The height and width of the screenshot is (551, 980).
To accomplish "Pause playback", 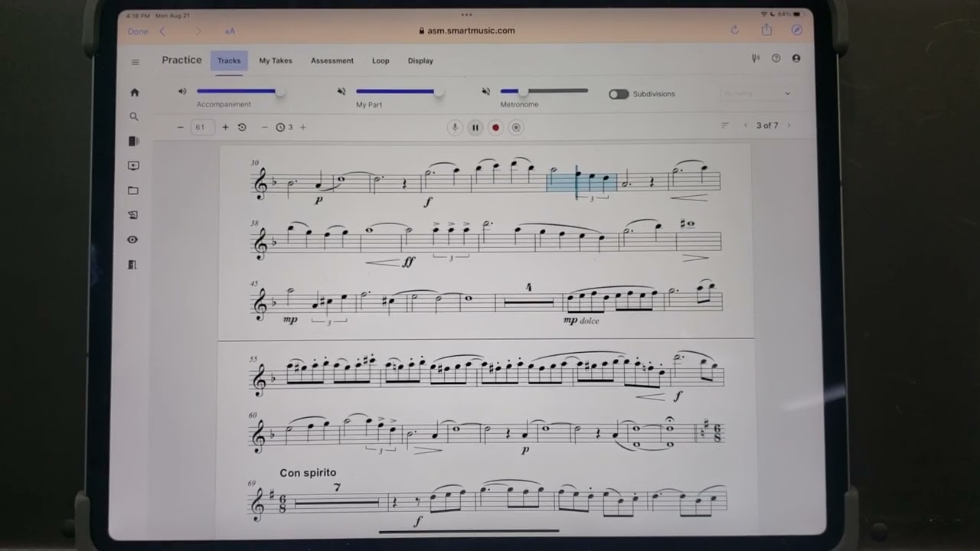I will [x=475, y=128].
